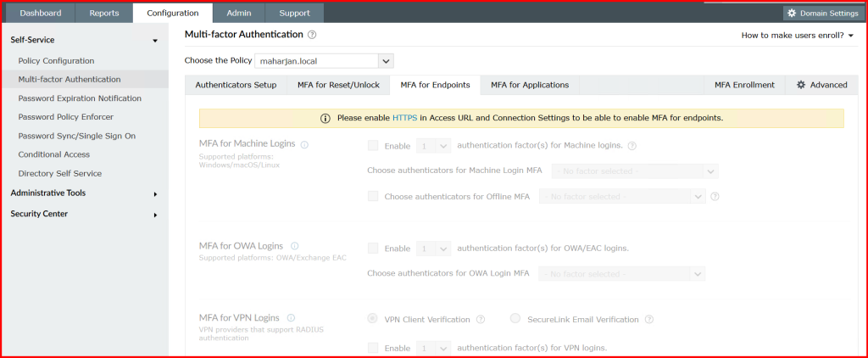Screen dimensions: 868x358
Task: Select SecureLink Email Verification radio button
Action: click(515, 319)
